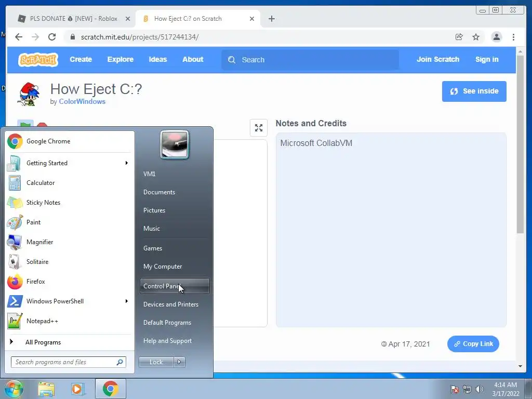This screenshot has width=532, height=399.
Task: Open Default Programs
Action: 175,323
